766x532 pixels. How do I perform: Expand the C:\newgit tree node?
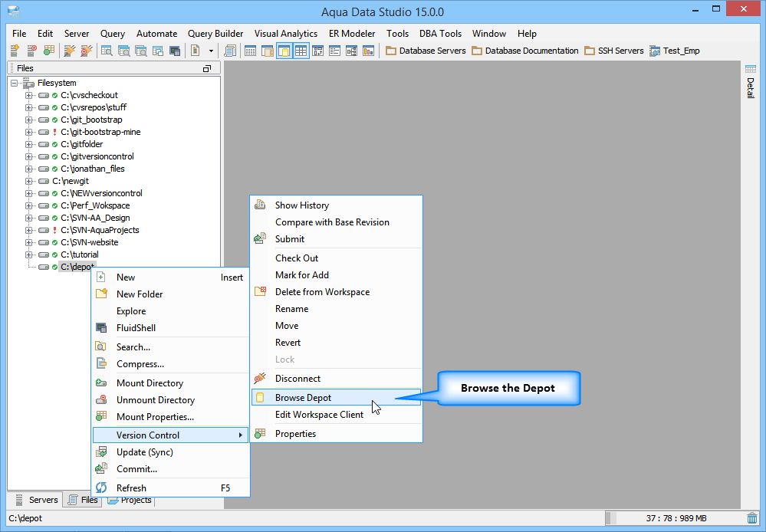pos(29,181)
